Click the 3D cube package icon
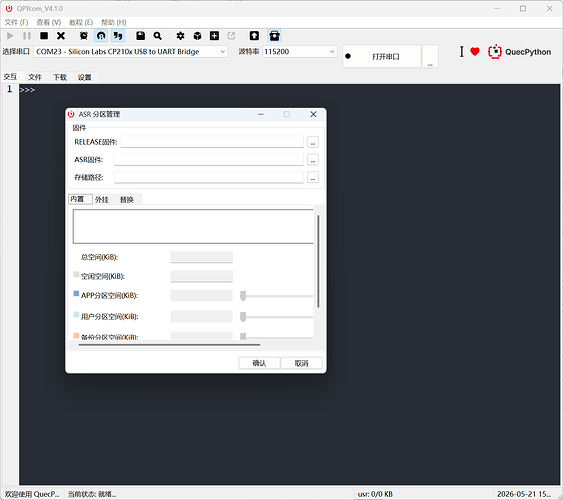This screenshot has height=500, width=563. [197, 36]
